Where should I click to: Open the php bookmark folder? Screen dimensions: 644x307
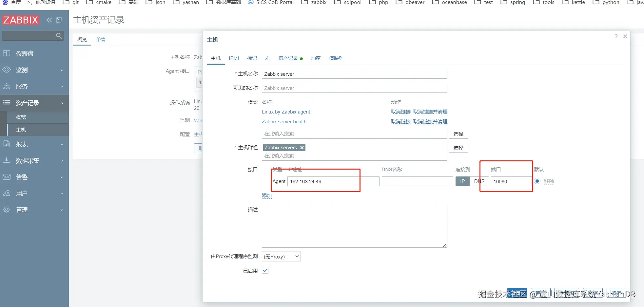[x=379, y=2]
